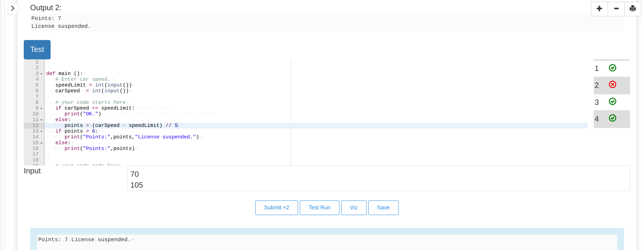The height and width of the screenshot is (250, 644).
Task: Focus the Input text field with 70
Action: click(378, 178)
